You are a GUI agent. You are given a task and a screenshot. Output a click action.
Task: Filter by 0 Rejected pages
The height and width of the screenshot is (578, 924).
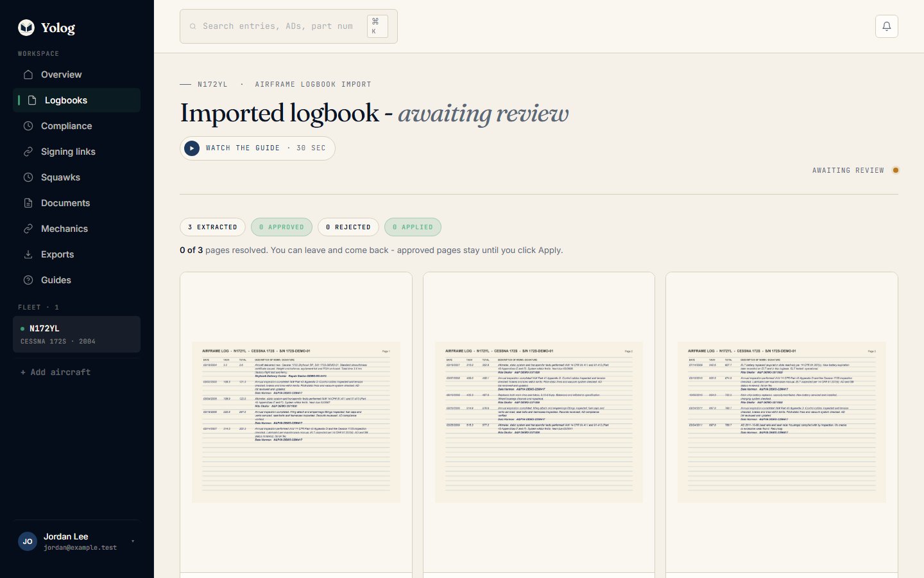click(x=348, y=227)
